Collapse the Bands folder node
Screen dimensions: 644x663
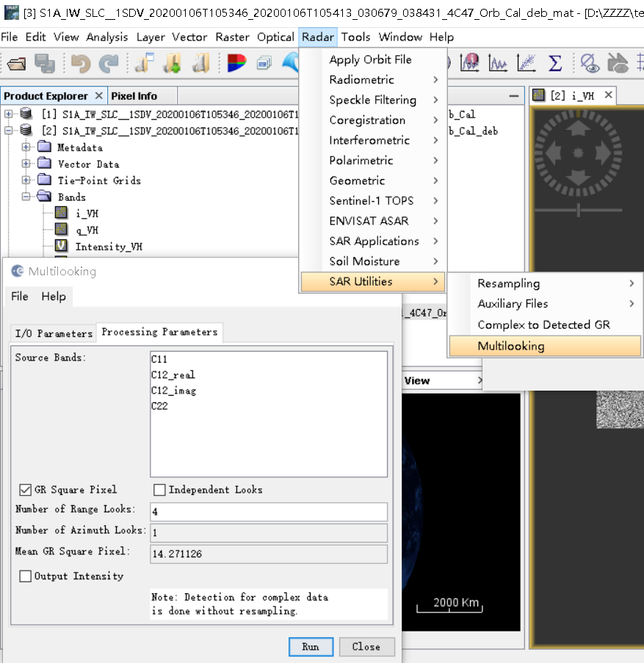click(x=26, y=197)
